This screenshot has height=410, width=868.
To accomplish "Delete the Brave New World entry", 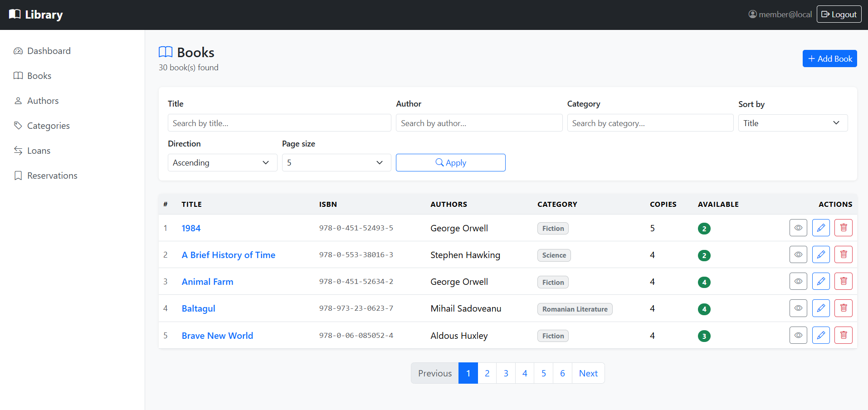I will [844, 335].
